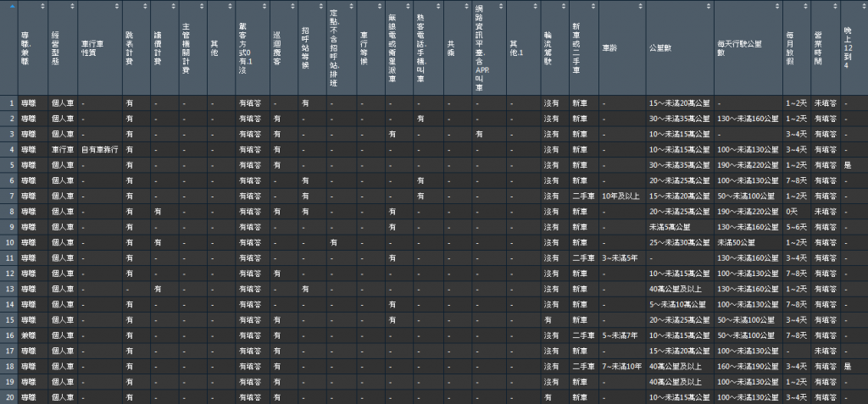Click row number 10

8,242
